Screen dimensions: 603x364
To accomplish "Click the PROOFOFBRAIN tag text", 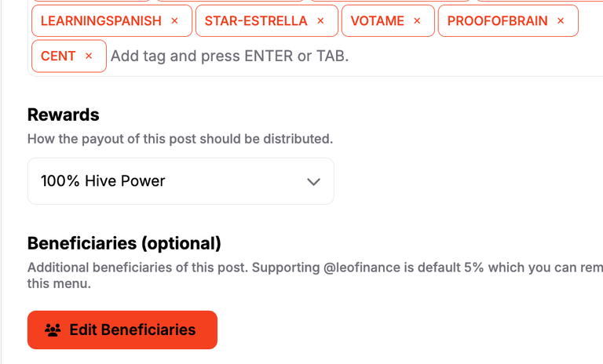I will click(x=497, y=20).
